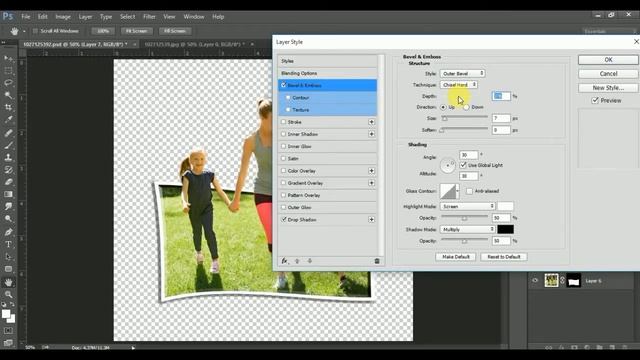Screen dimensions: 640x360
Task: Open the Highlight Mode dropdown
Action: click(468, 206)
